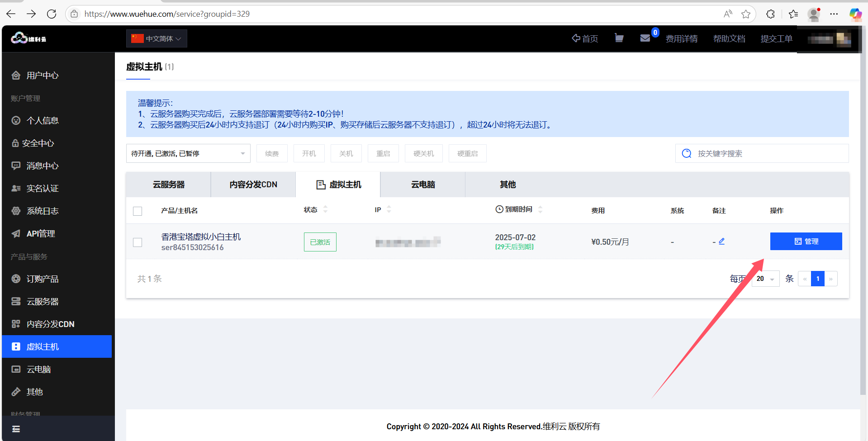Click the blue 管理 button
The height and width of the screenshot is (441, 868).
pos(806,241)
